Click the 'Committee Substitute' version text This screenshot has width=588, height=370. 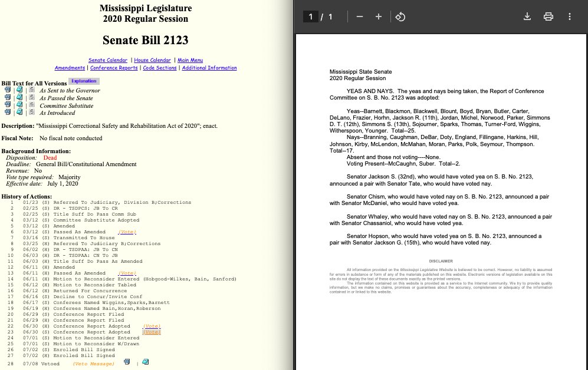pos(67,105)
